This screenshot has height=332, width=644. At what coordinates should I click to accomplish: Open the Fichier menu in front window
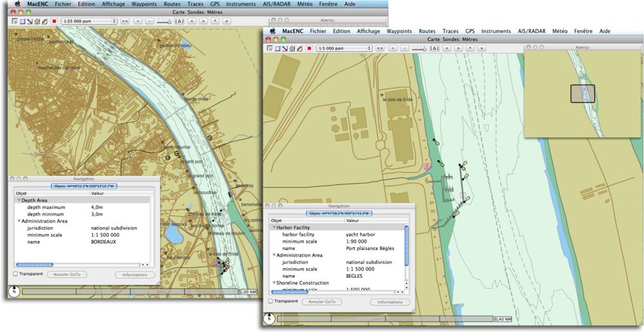click(318, 31)
